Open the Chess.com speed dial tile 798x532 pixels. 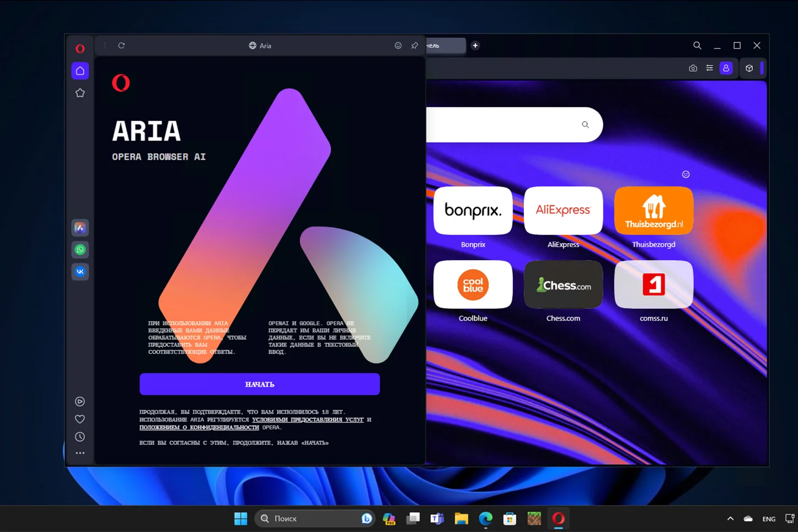pos(563,284)
